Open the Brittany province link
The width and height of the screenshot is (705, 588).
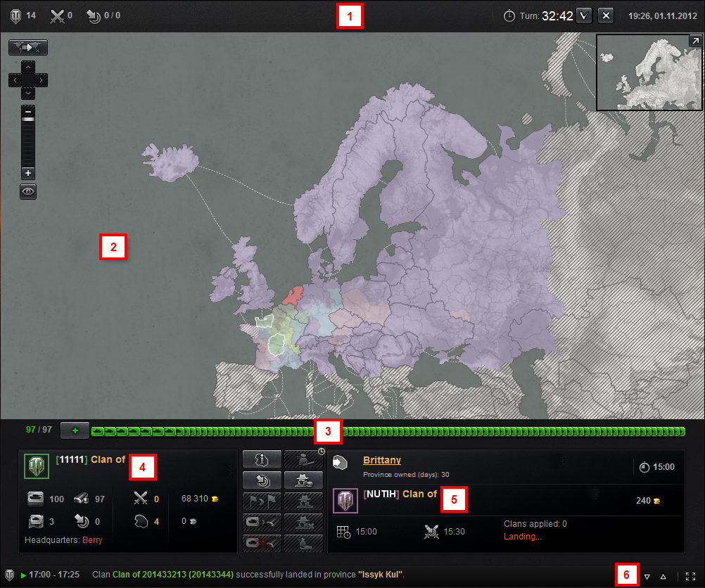pos(382,460)
